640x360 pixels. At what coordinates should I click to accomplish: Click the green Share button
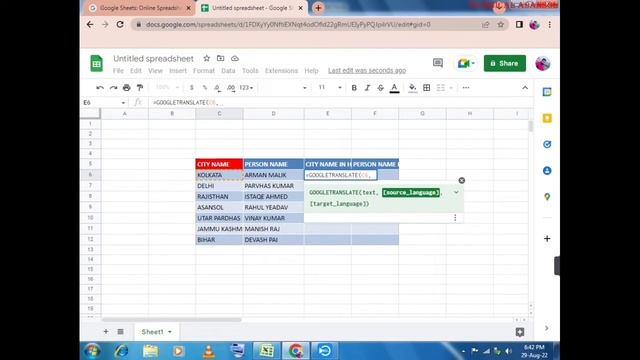pos(505,63)
